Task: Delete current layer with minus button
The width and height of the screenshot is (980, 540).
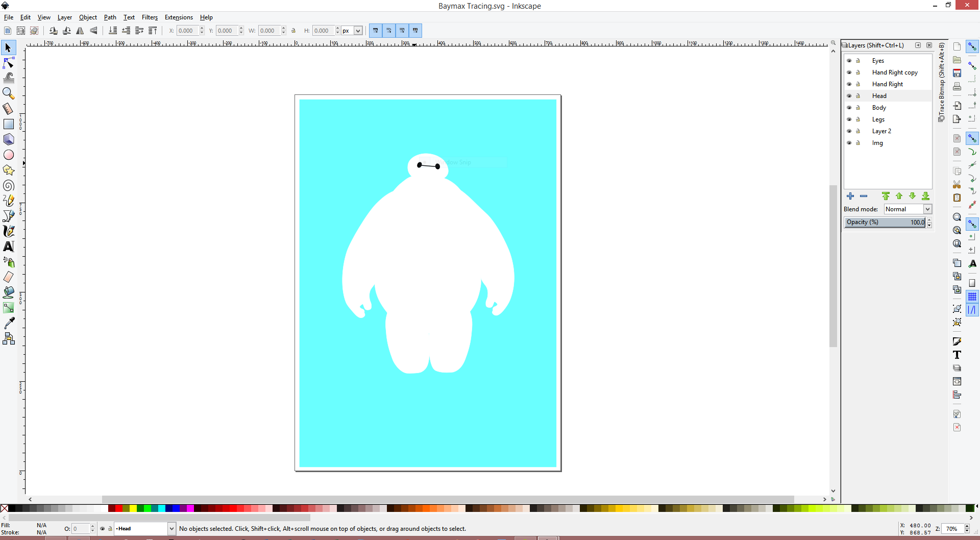Action: pos(864,196)
